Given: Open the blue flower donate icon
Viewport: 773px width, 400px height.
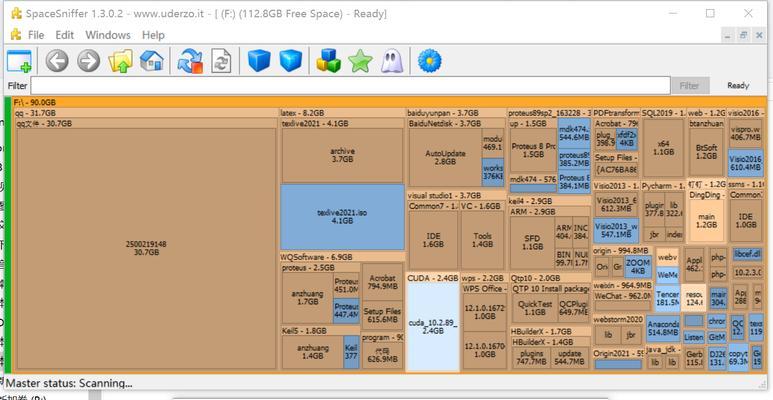Looking at the screenshot, I should [x=429, y=62].
